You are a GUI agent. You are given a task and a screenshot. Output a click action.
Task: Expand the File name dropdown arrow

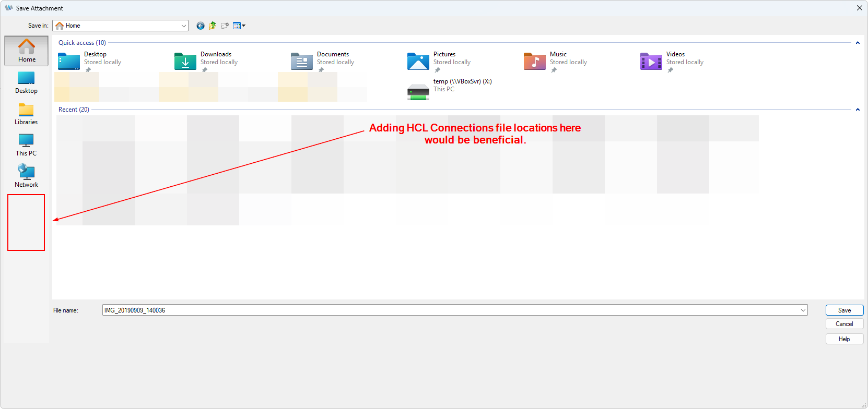point(803,310)
